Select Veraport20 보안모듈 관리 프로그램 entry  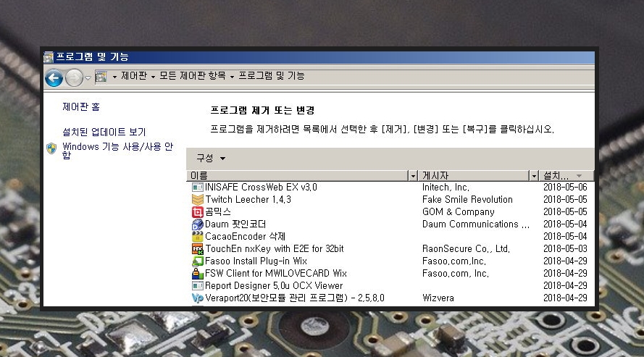click(x=295, y=298)
